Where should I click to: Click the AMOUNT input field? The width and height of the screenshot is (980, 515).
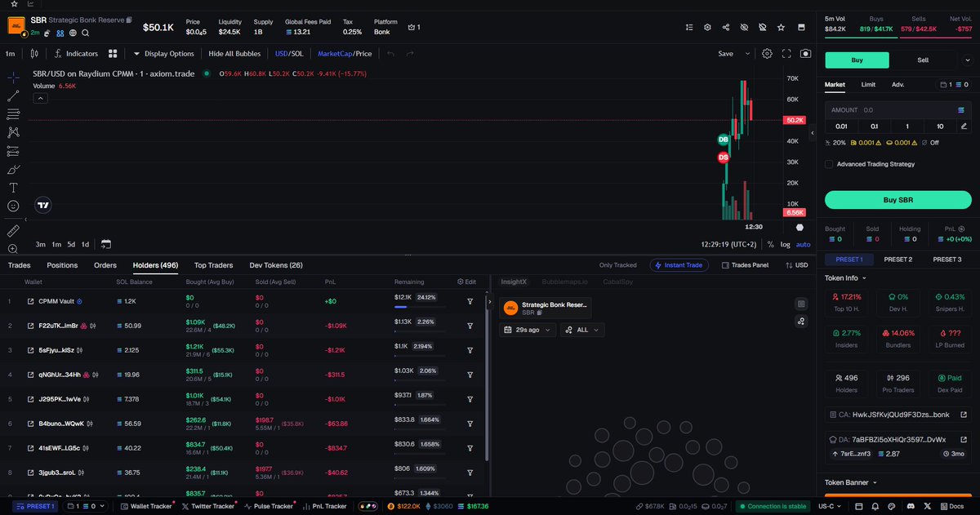point(898,109)
